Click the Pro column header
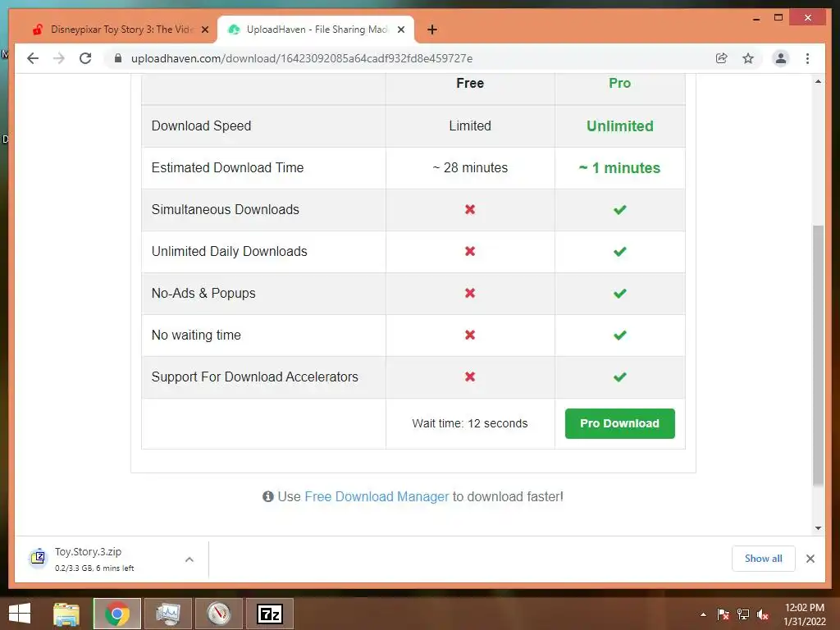 point(620,83)
